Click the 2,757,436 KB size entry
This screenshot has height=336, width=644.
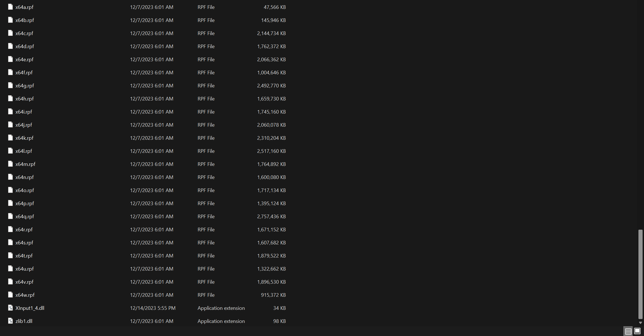point(271,217)
